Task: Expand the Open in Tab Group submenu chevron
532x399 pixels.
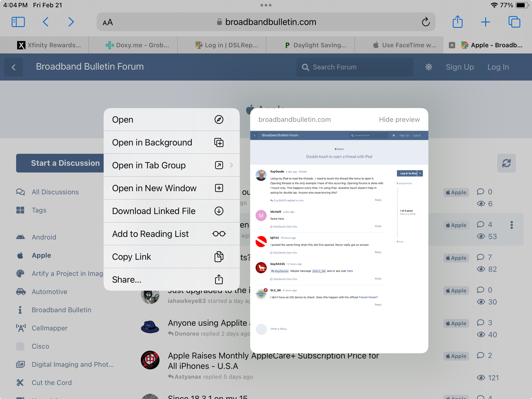Action: click(231, 165)
